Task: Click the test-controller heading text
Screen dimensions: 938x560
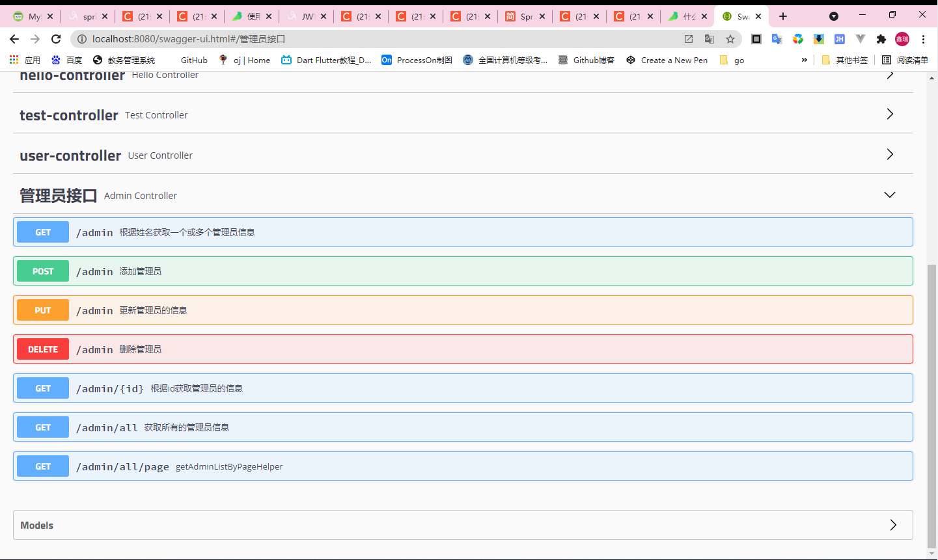Action: pyautogui.click(x=69, y=115)
